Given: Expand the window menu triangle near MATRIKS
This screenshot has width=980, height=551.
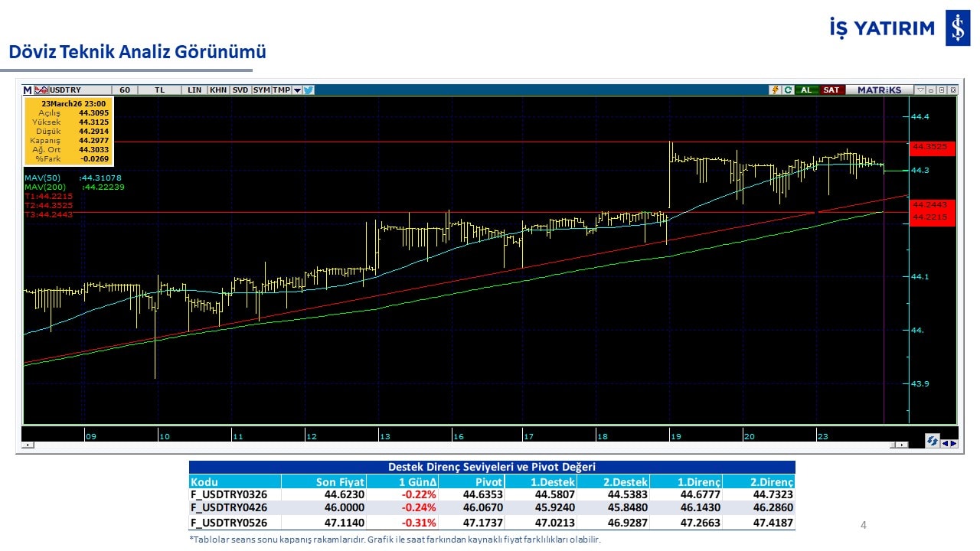Looking at the screenshot, I should pos(921,90).
